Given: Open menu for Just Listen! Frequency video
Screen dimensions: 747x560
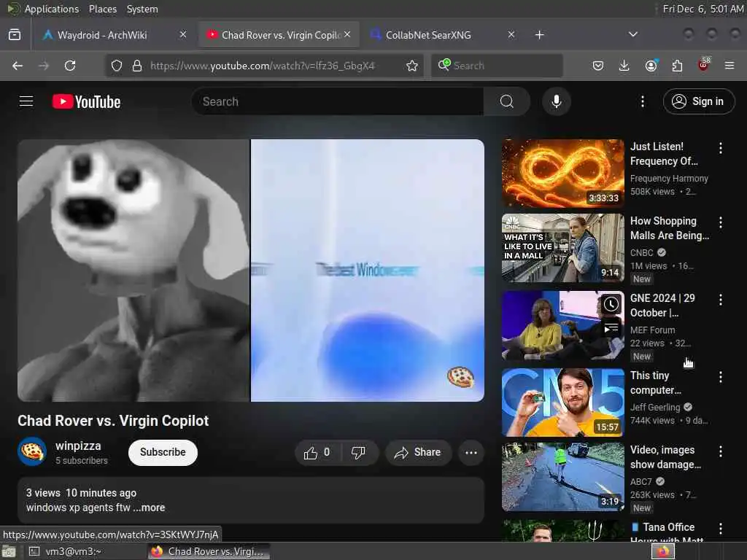Looking at the screenshot, I should pyautogui.click(x=720, y=148).
